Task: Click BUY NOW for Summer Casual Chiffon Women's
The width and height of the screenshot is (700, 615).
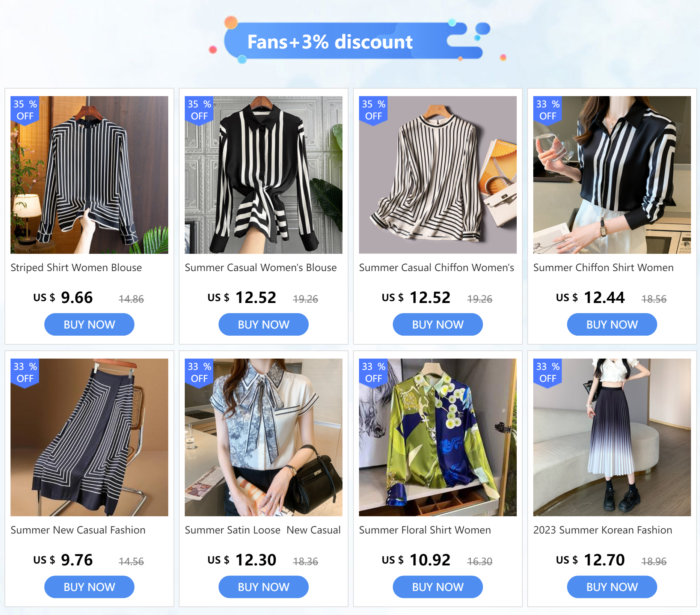Action: click(x=437, y=324)
